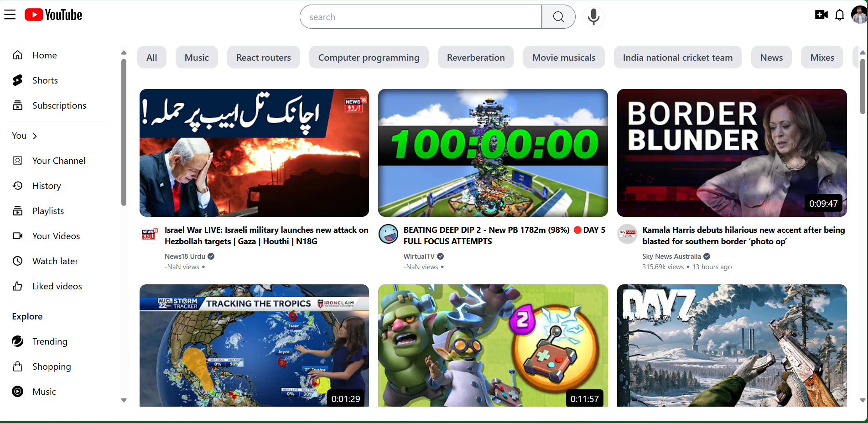Select the Mixes filter chip

tap(822, 58)
